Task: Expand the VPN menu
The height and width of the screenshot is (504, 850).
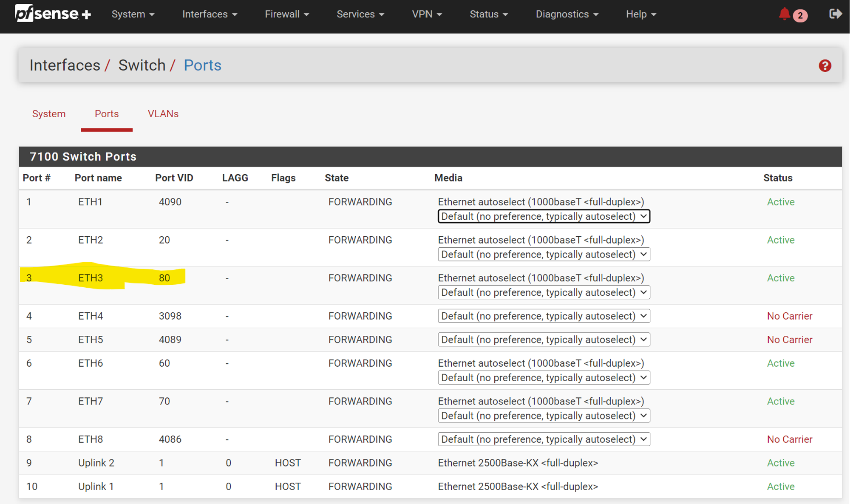Action: pyautogui.click(x=427, y=14)
